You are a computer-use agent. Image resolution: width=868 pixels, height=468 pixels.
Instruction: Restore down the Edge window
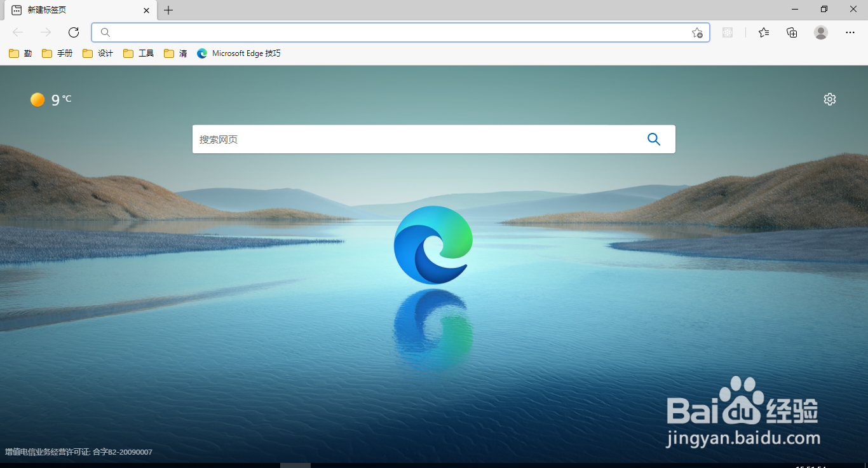tap(824, 10)
